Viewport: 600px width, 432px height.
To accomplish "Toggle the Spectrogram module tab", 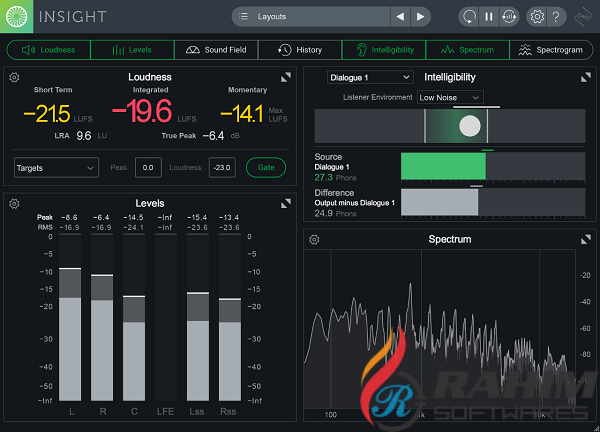I will (551, 50).
